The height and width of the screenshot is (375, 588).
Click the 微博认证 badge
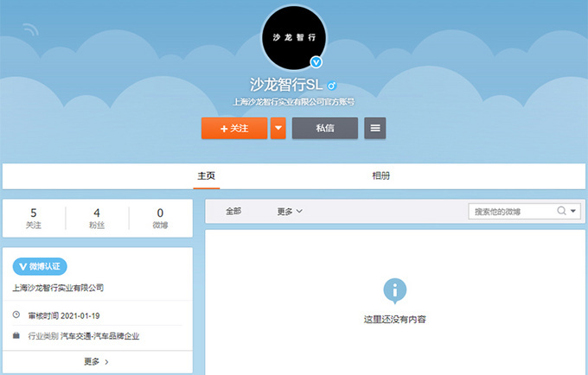pos(40,266)
